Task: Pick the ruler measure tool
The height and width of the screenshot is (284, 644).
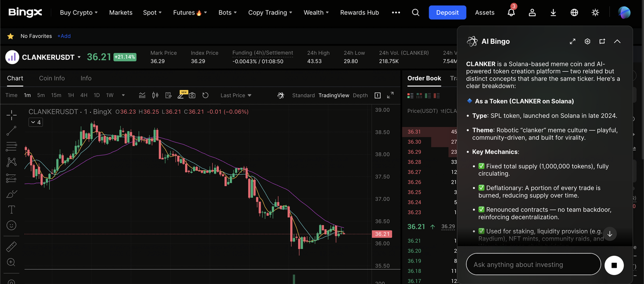Action: (x=11, y=247)
